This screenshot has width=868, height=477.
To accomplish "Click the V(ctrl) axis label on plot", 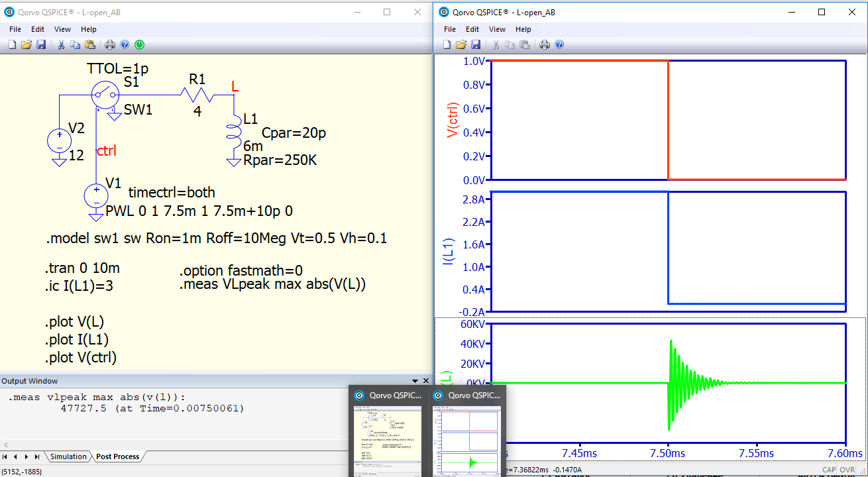I will pos(453,120).
